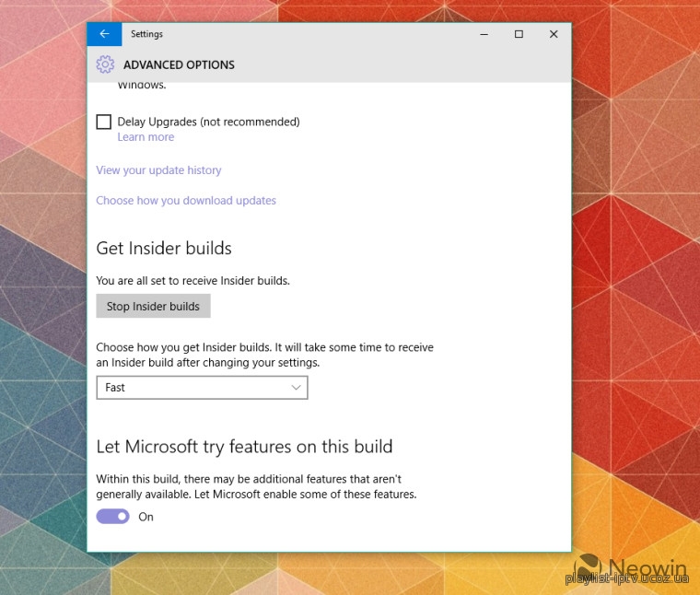Click 'You are all set to receive Insider builds.' text

192,281
